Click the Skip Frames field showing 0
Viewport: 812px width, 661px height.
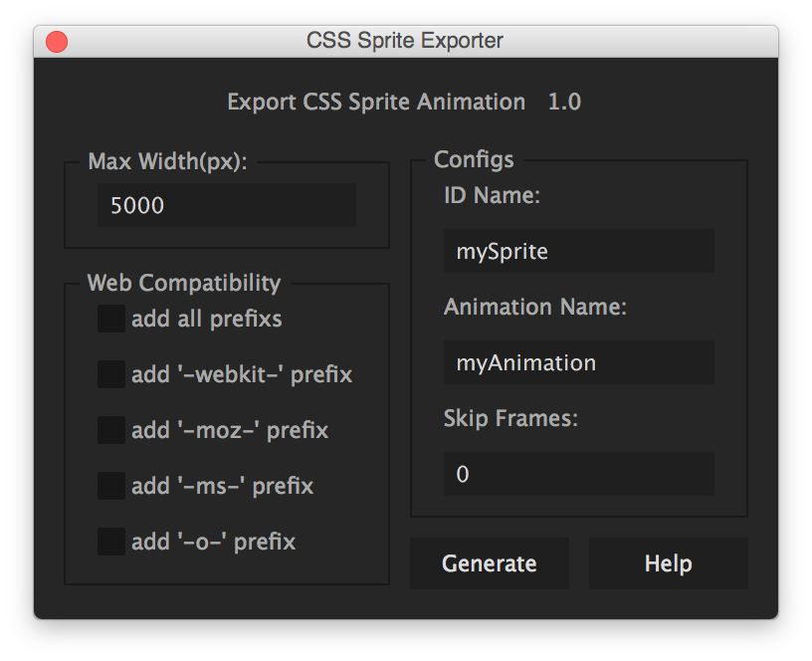coord(578,474)
